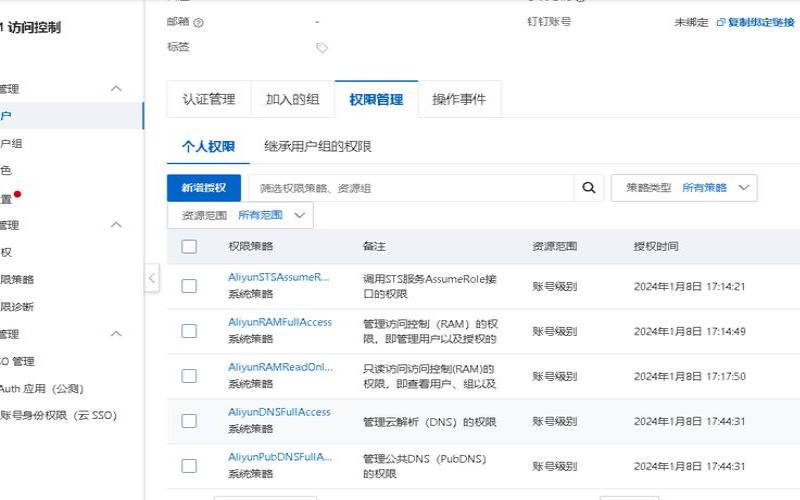This screenshot has width=800, height=500.
Task: Open the AliyunSTSAssumeR... policy link
Action: click(x=279, y=277)
